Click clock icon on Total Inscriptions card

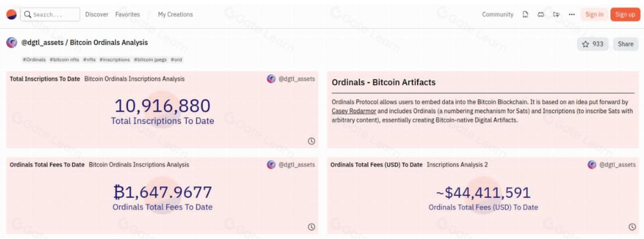click(311, 141)
